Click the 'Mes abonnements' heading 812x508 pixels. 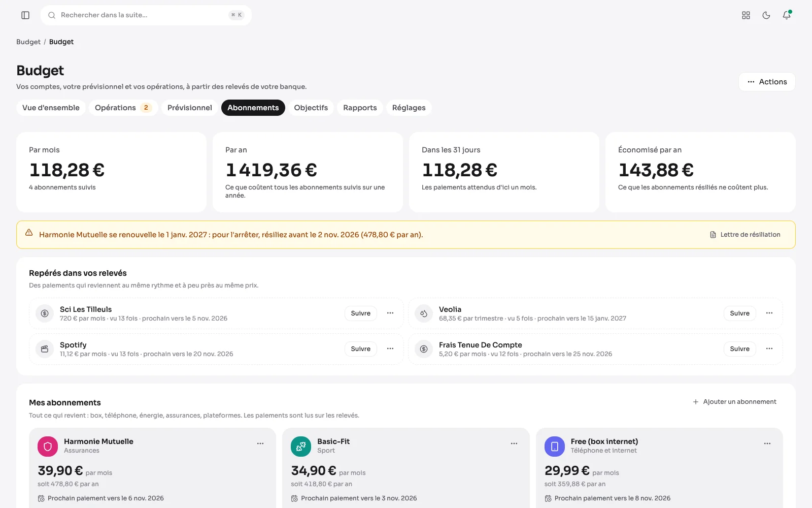(x=65, y=403)
